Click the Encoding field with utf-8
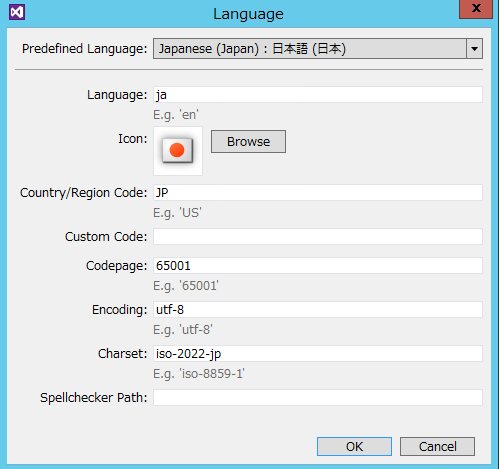499x469 pixels. pos(318,310)
